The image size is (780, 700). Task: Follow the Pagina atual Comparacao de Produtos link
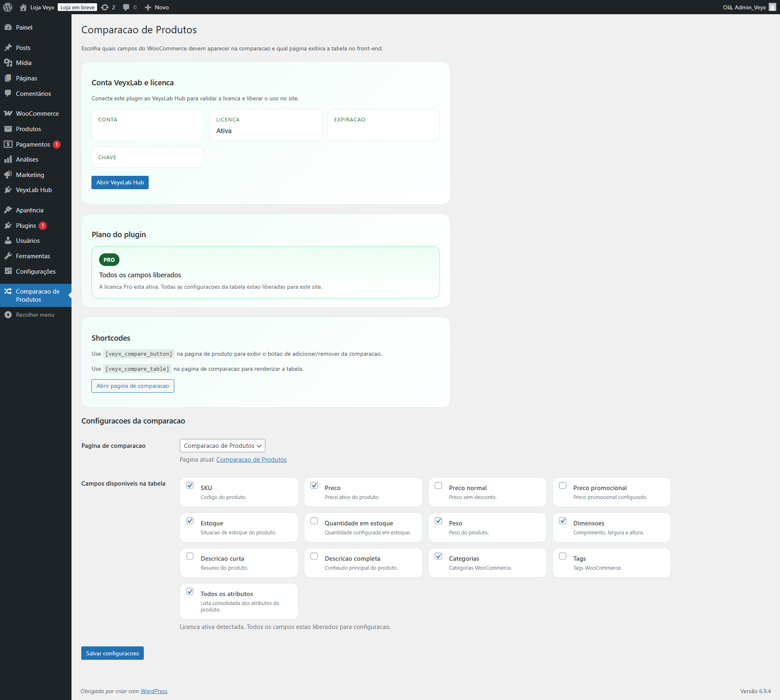tap(251, 460)
